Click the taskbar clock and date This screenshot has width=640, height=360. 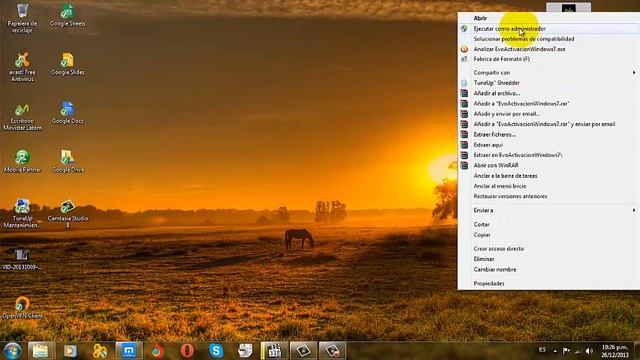point(615,351)
